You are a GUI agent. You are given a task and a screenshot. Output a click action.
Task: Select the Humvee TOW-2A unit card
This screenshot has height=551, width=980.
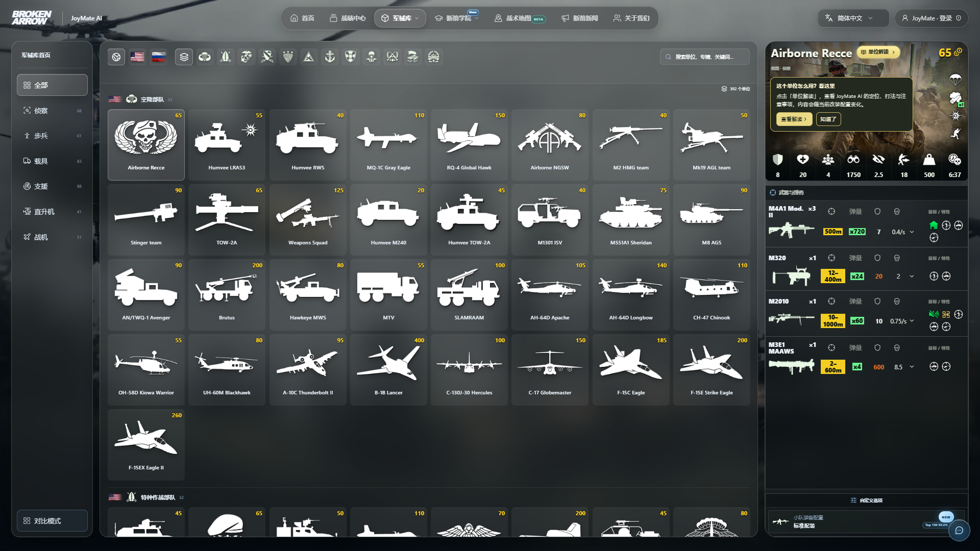[469, 219]
